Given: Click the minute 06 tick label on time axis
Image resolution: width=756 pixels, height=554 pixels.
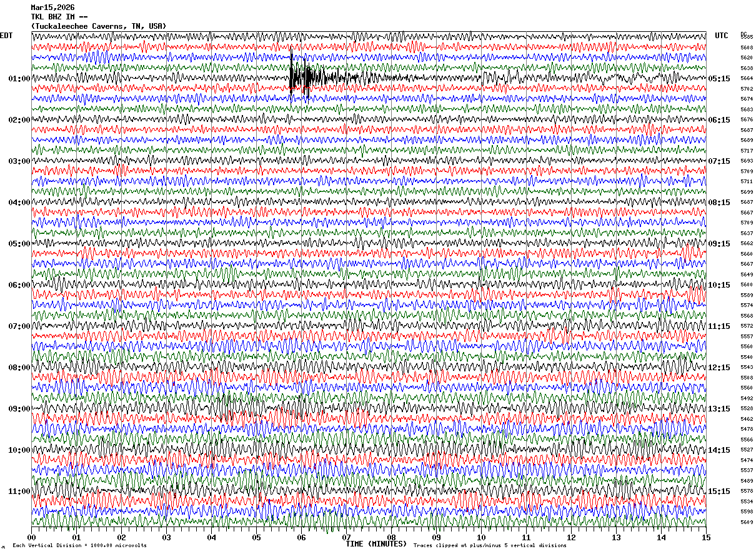Looking at the screenshot, I should pyautogui.click(x=301, y=537).
